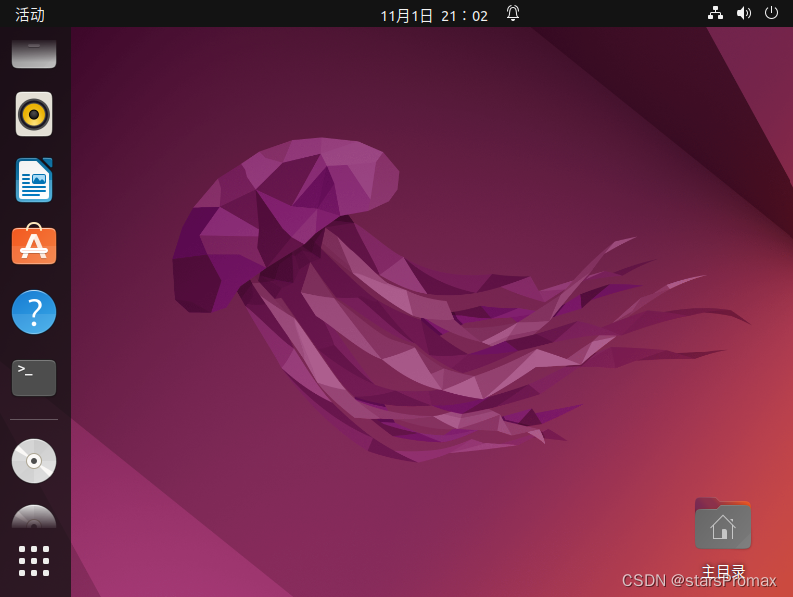The image size is (793, 597).
Task: Open the clock and calendar menu
Action: pos(434,16)
